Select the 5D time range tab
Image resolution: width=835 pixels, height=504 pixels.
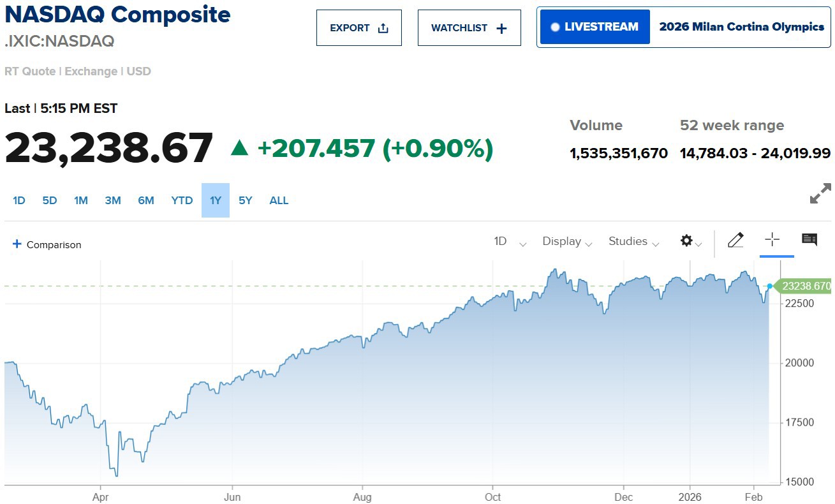pyautogui.click(x=50, y=200)
